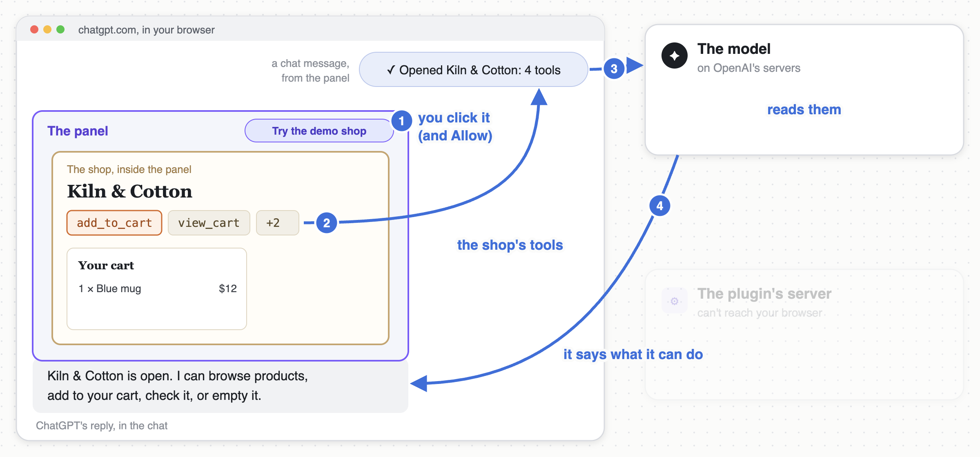Select the add_to_cart tool chip

click(114, 223)
